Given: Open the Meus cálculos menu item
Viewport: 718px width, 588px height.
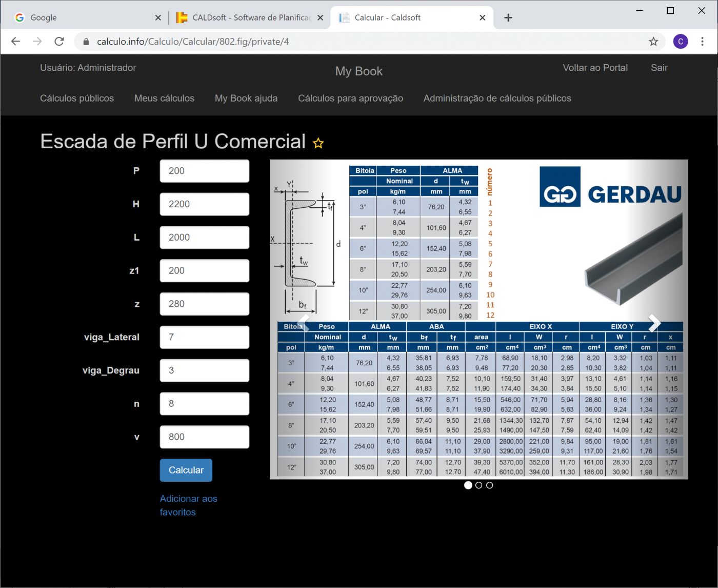Looking at the screenshot, I should click(164, 99).
